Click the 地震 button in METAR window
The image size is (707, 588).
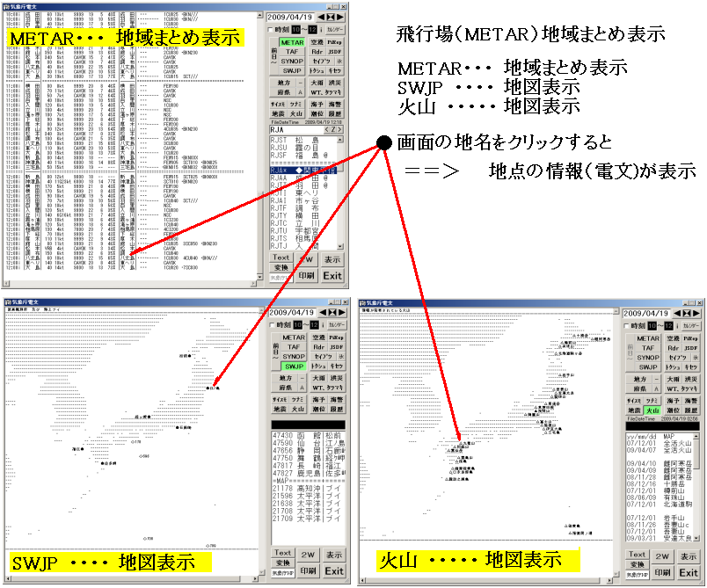point(278,114)
